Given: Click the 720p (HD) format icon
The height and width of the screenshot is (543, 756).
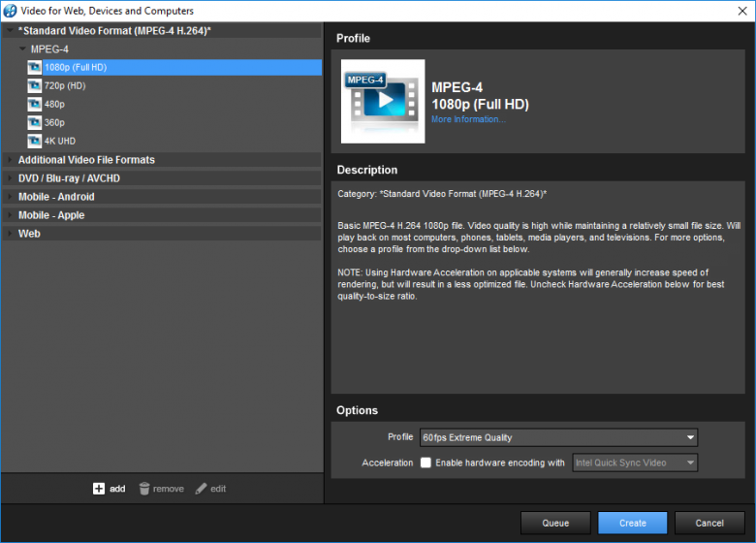Looking at the screenshot, I should 34,86.
